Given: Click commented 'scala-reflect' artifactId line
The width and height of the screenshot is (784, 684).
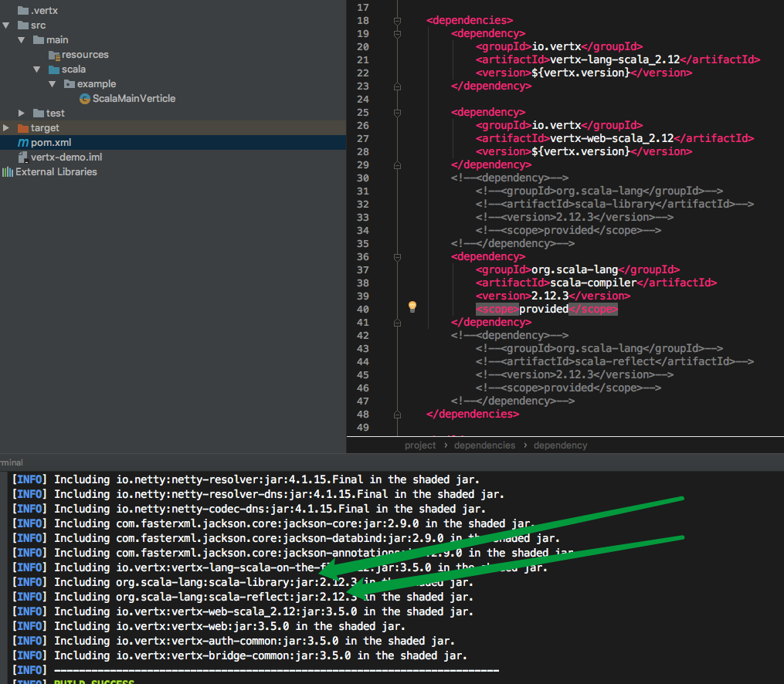Looking at the screenshot, I should tap(615, 362).
